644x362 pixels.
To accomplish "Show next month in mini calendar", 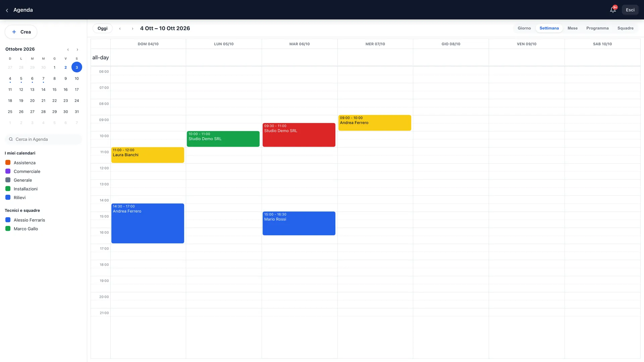I will pos(77,50).
